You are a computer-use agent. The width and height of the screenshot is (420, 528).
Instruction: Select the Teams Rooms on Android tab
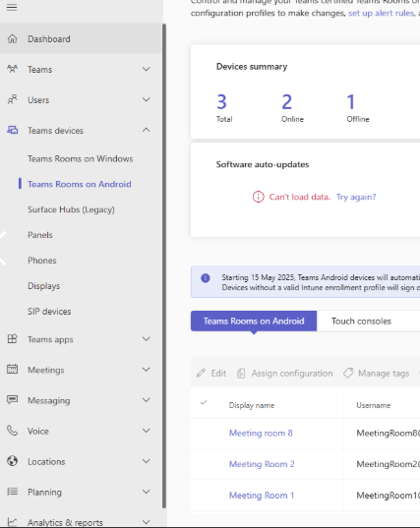click(x=254, y=321)
